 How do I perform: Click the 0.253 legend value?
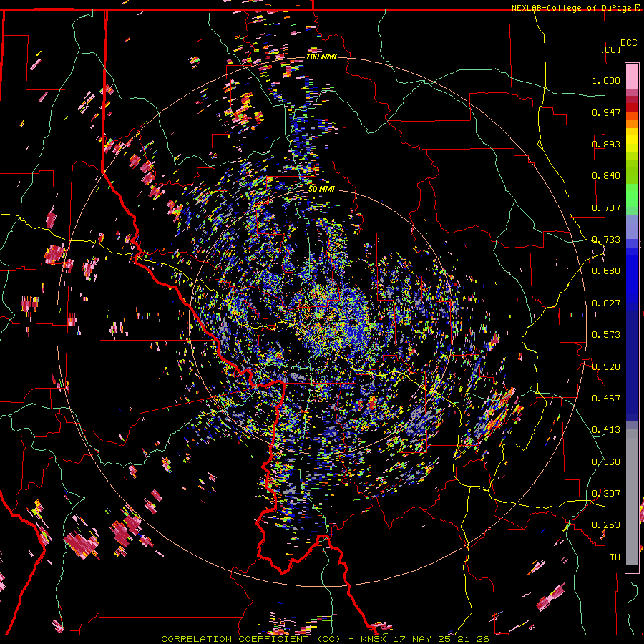click(606, 525)
